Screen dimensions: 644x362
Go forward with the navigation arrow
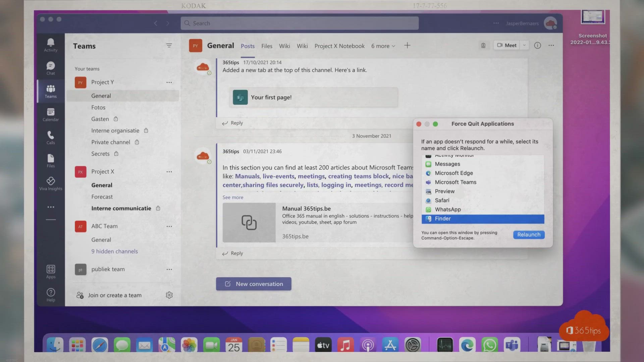click(168, 23)
